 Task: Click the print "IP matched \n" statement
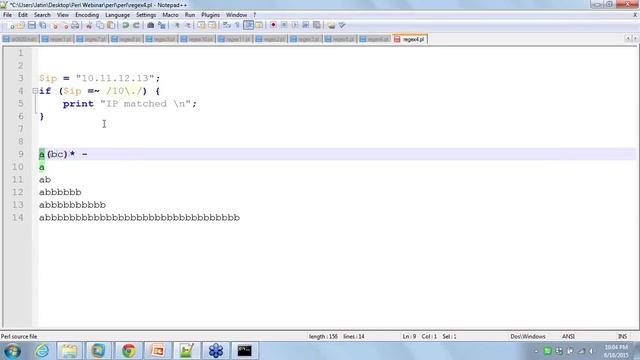(x=130, y=104)
